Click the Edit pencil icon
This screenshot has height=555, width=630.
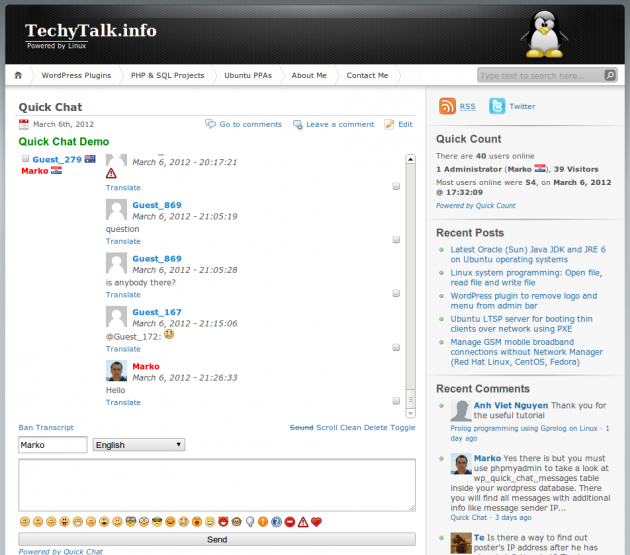pyautogui.click(x=389, y=124)
